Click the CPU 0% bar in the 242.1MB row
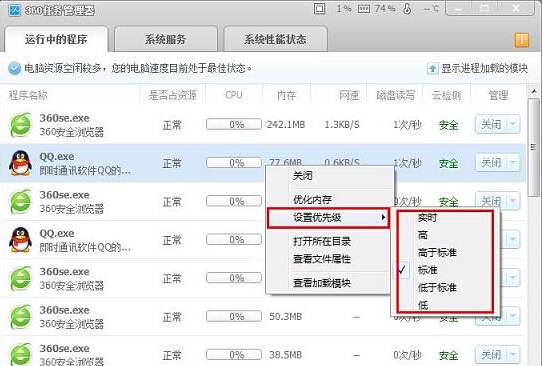Viewport: 543px width, 366px height. pos(234,124)
